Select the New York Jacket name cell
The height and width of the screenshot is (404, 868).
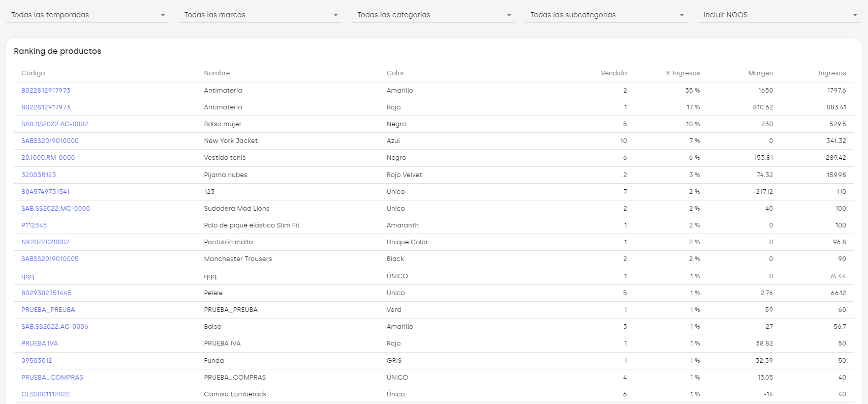[x=231, y=140]
